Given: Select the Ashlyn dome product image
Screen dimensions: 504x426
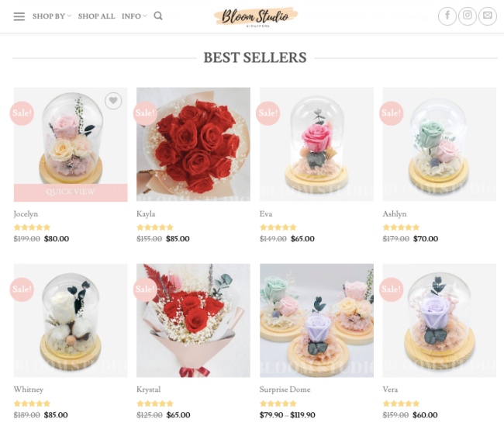Looking at the screenshot, I should click(x=440, y=144).
